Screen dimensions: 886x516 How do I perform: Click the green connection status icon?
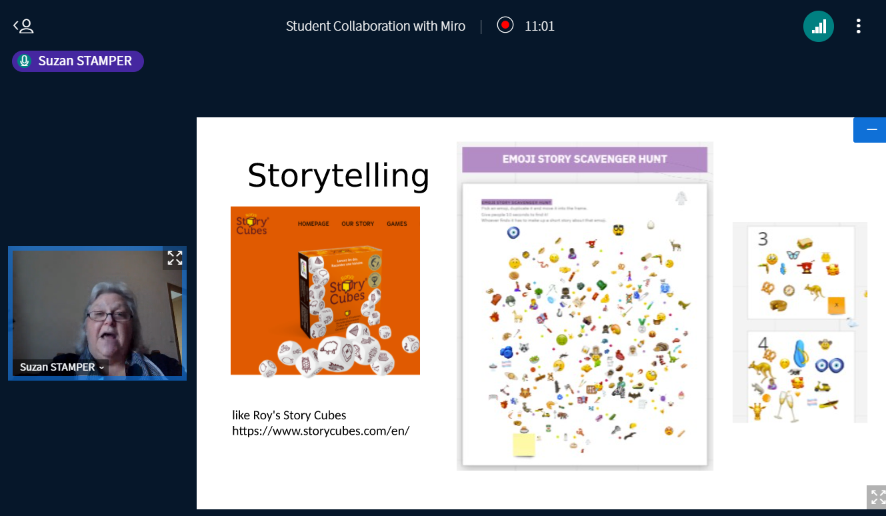(x=818, y=26)
